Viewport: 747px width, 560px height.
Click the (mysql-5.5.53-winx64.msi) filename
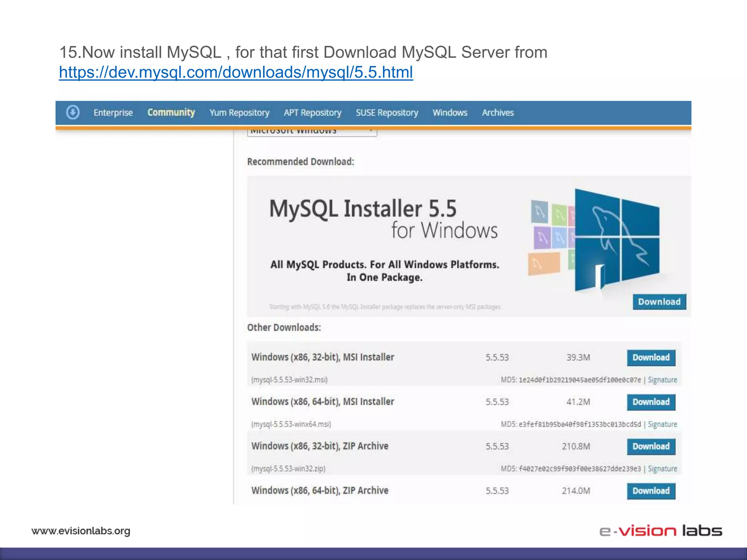[291, 424]
